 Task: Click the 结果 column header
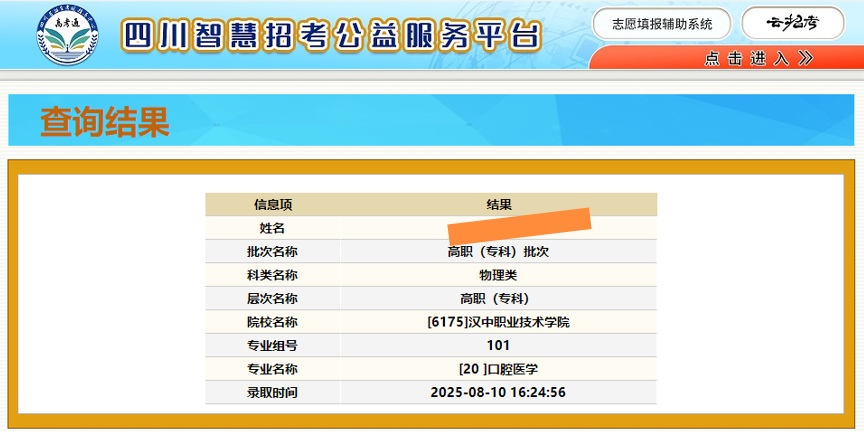(498, 204)
